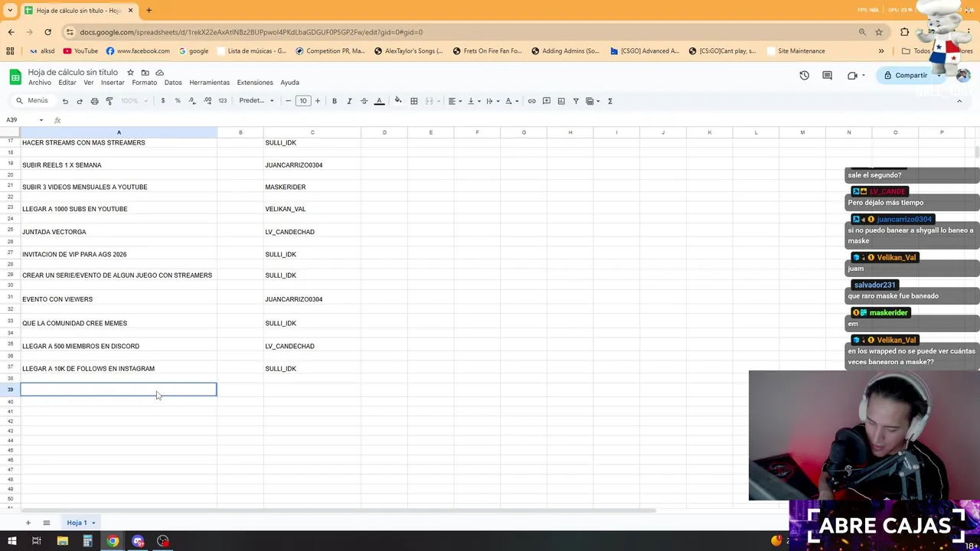Image resolution: width=980 pixels, height=551 pixels.
Task: Open the filter views dropdown
Action: 593,101
